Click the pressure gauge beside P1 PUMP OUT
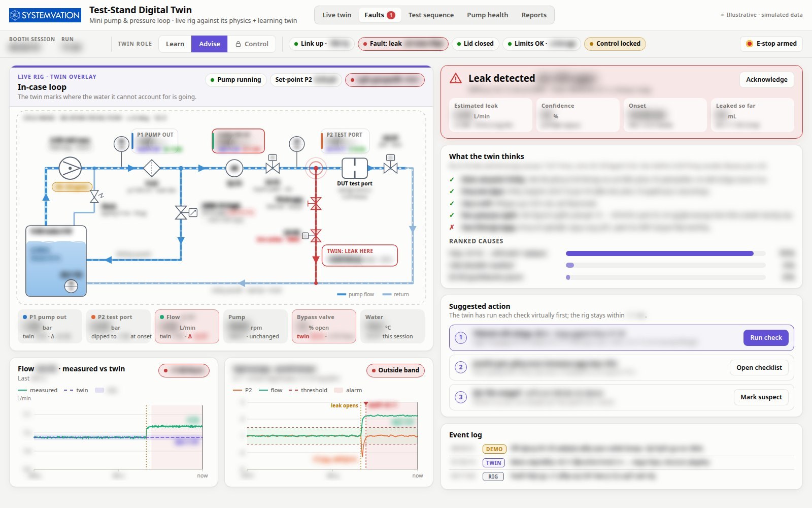The height and width of the screenshot is (508, 812). pyautogui.click(x=121, y=144)
